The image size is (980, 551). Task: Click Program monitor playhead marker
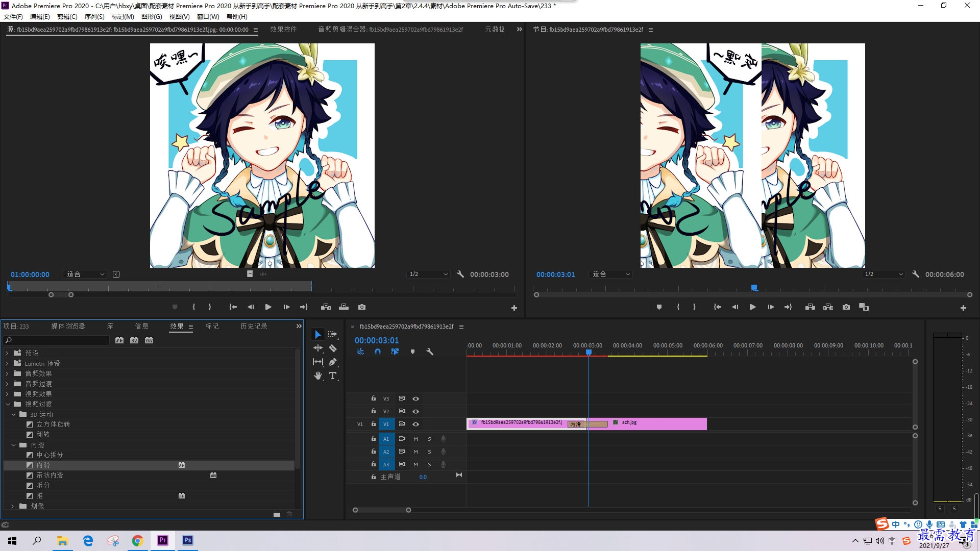754,288
